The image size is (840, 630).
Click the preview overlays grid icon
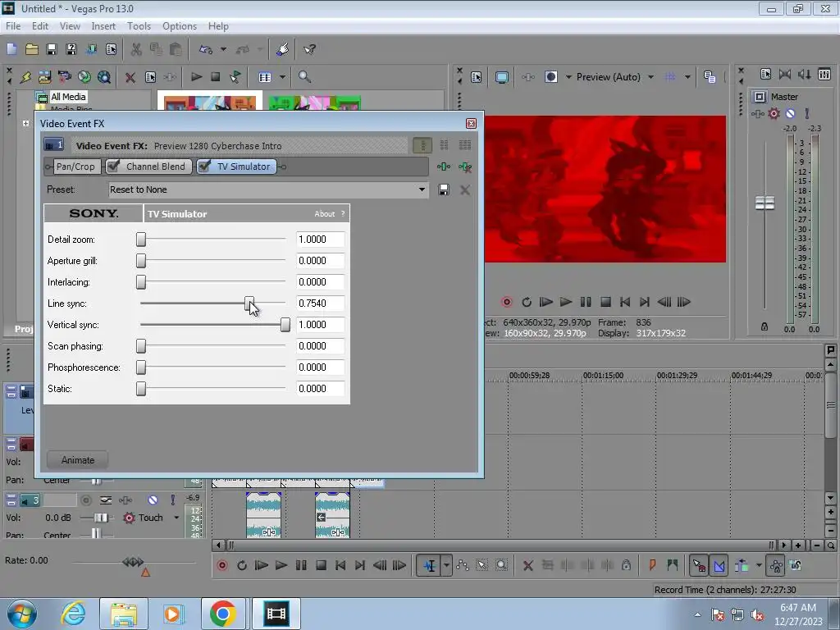point(670,77)
